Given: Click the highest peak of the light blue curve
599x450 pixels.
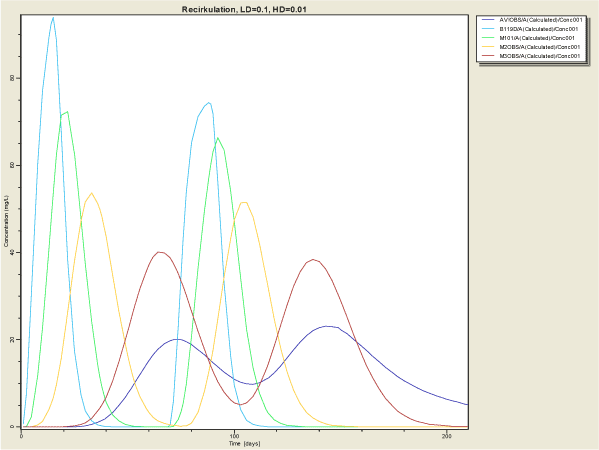Looking at the screenshot, I should coord(53,18).
